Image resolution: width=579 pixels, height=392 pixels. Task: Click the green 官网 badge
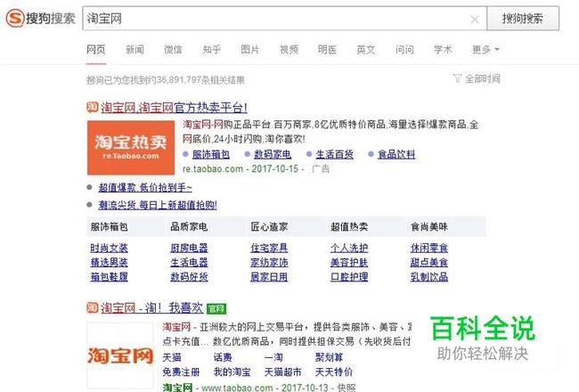pos(216,308)
